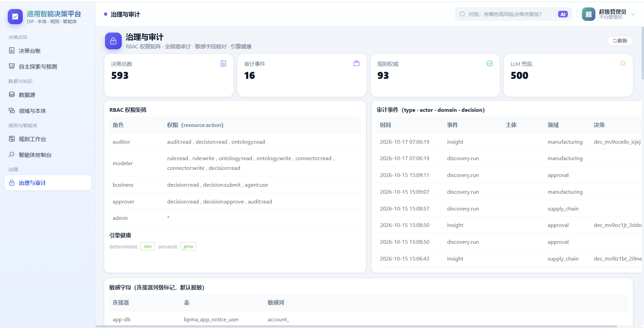Click dec_mv9oce8v decision id cell
This screenshot has width=644, height=328.
coord(618,142)
